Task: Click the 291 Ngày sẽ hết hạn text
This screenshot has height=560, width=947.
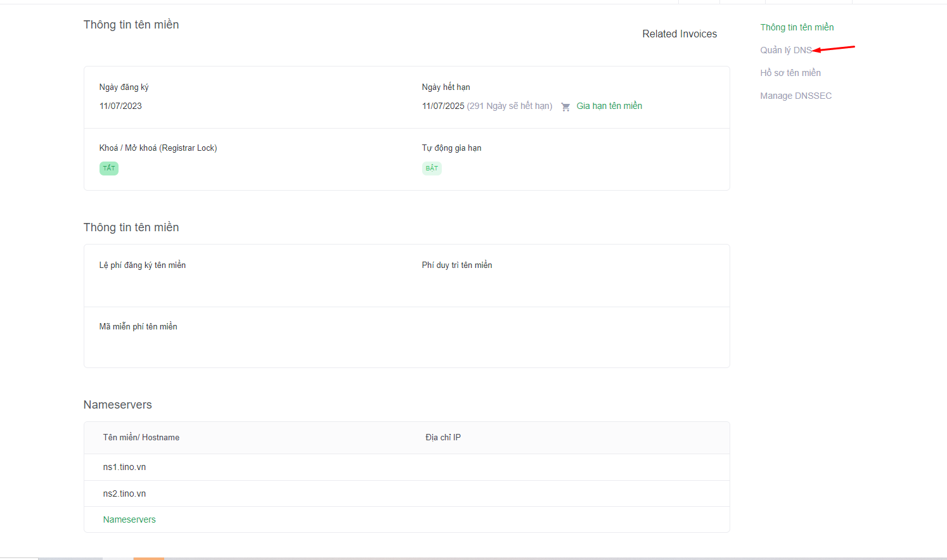Action: 510,106
